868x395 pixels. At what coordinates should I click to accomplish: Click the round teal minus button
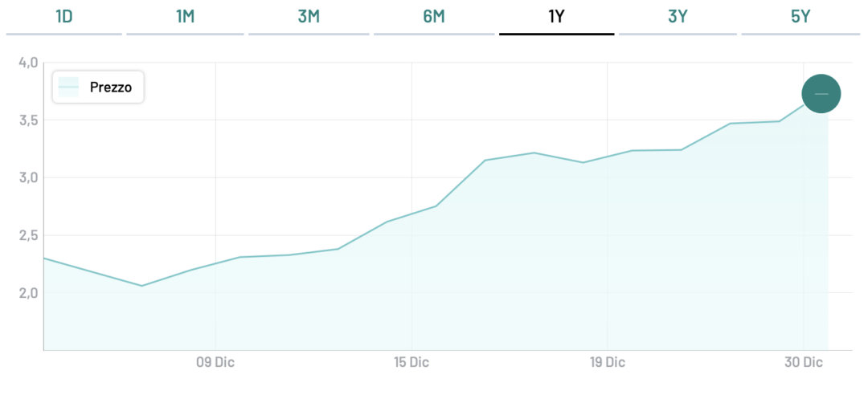tap(821, 94)
